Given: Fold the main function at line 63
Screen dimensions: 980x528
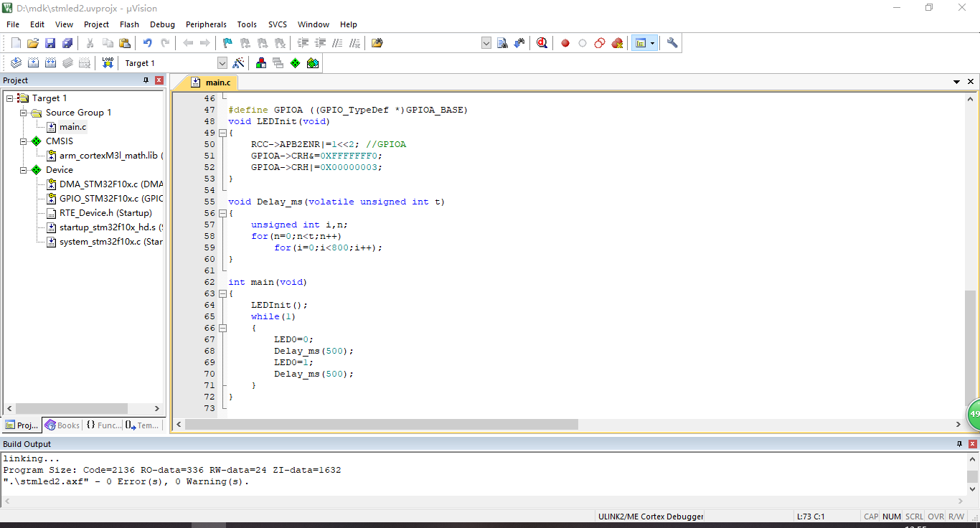Looking at the screenshot, I should click(x=222, y=293).
